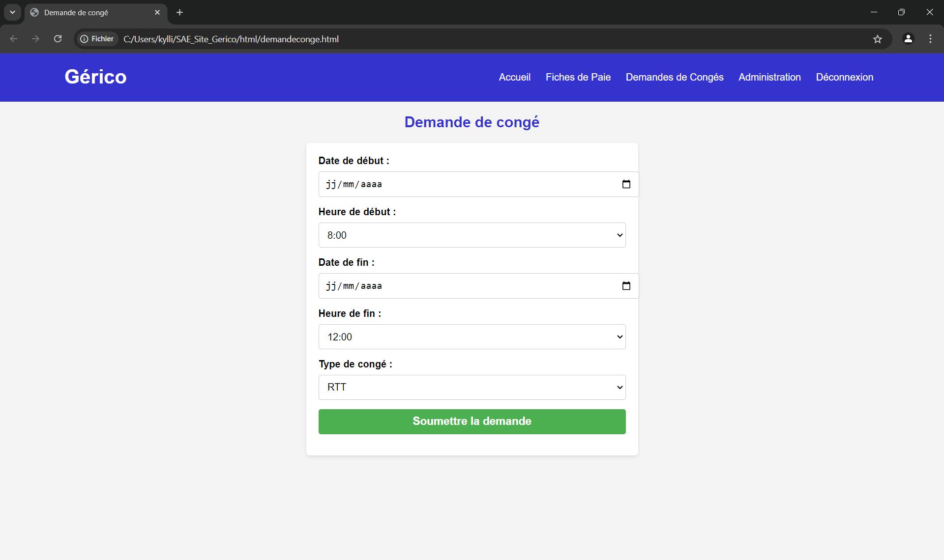Screen dimensions: 944x560
Task: Open the browser profile icon
Action: coord(908,39)
